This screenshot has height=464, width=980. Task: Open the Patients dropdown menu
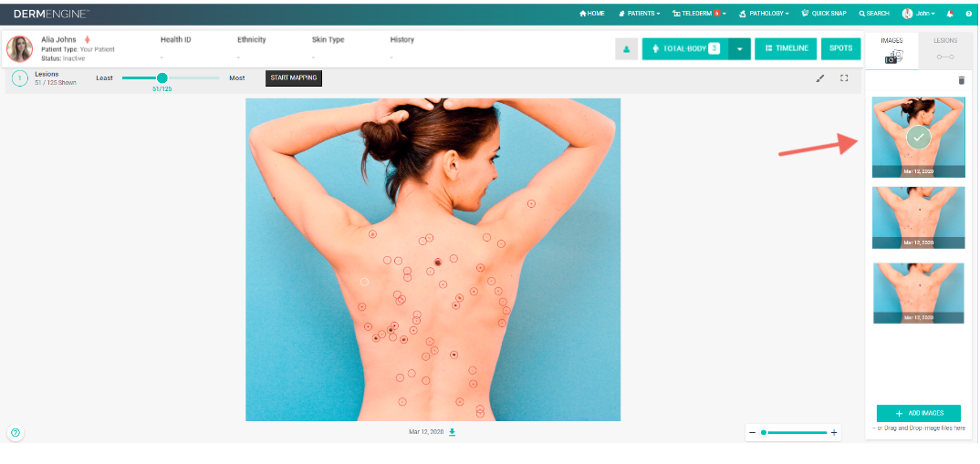[x=640, y=13]
